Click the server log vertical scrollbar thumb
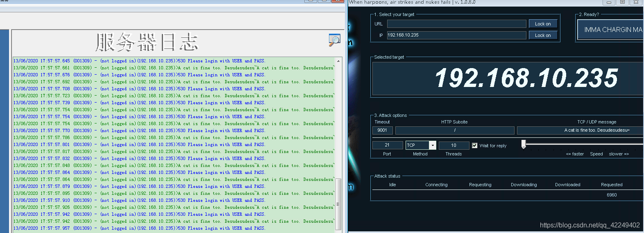 [x=338, y=204]
